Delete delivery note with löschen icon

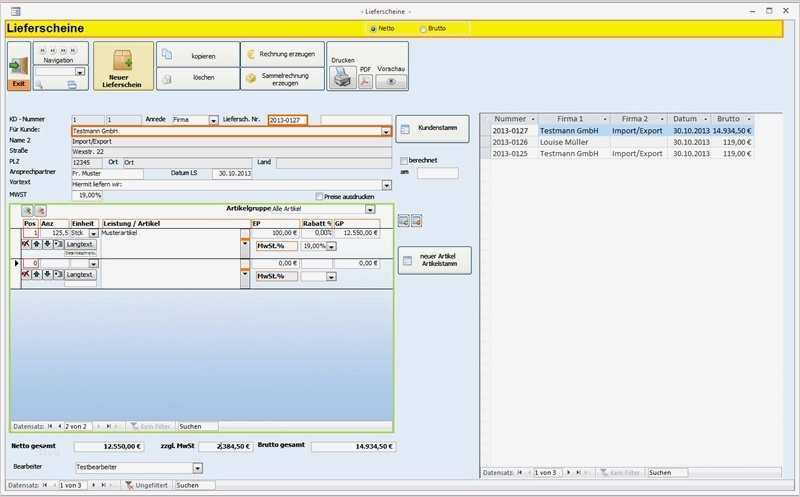(167, 77)
